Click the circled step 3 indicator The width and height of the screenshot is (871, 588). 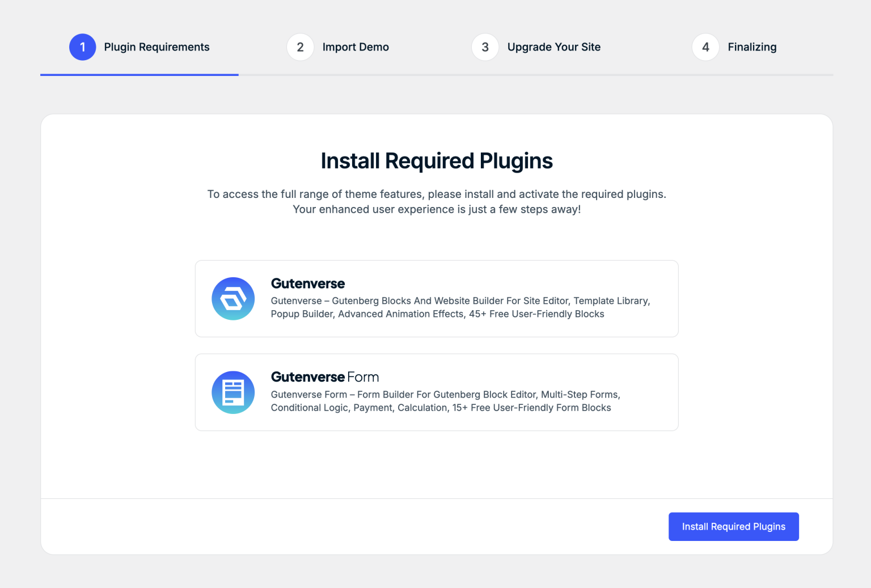[x=485, y=47]
